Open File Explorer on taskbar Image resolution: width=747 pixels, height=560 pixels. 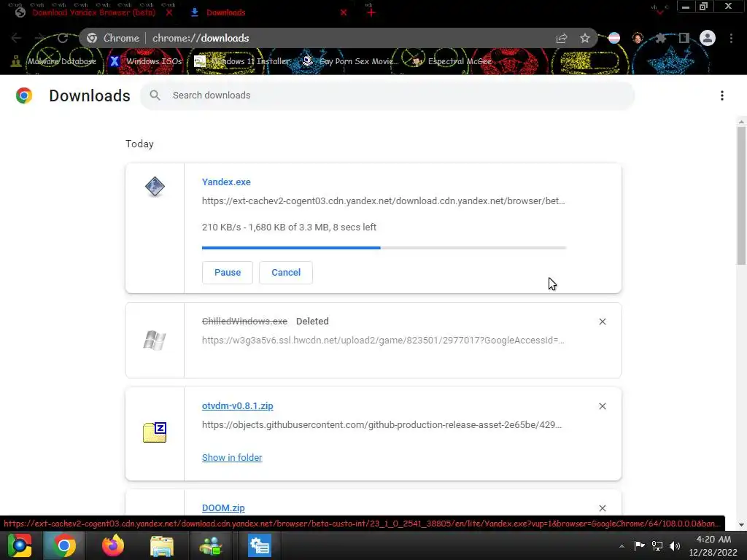[x=162, y=545]
